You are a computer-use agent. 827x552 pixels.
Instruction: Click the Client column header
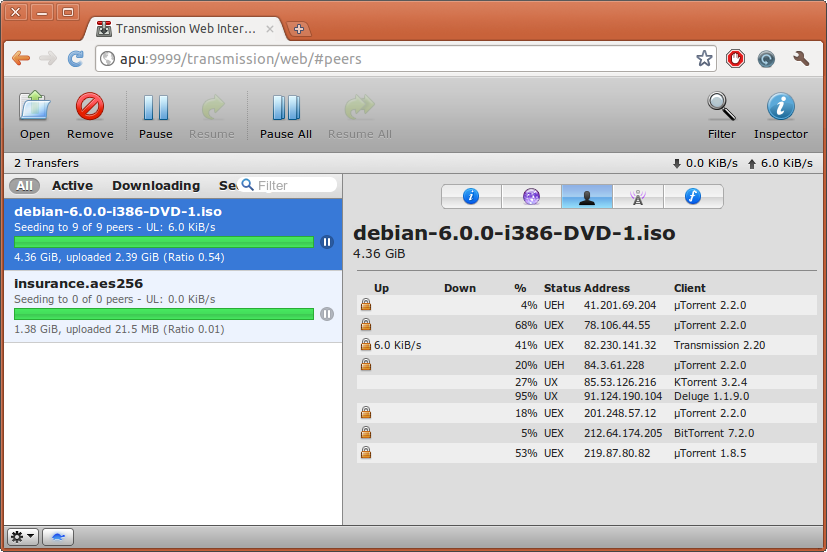pyautogui.click(x=689, y=288)
